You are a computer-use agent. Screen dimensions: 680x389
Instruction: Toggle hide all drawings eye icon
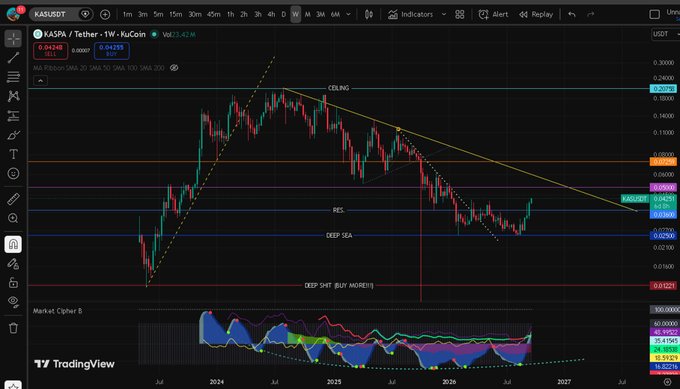13,302
